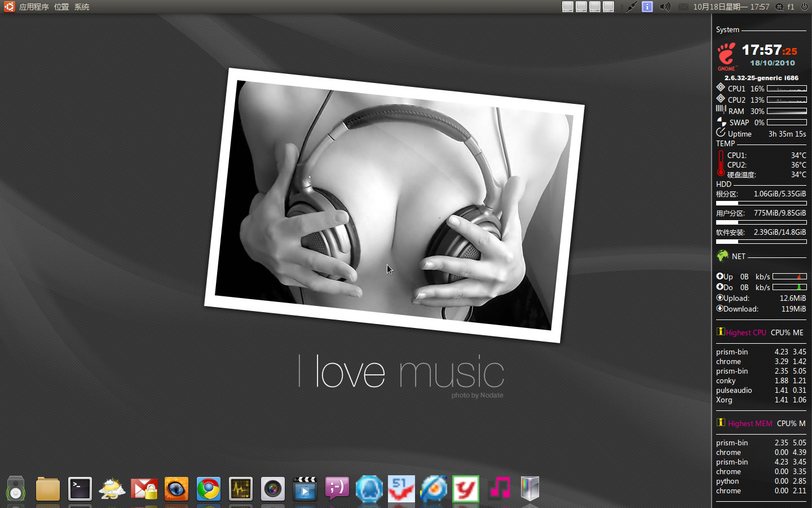
Task: Click the CPU1 usage bar
Action: 787,89
